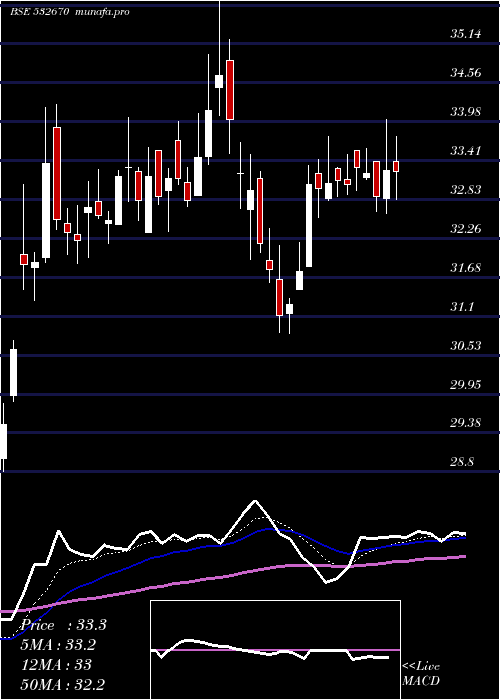Click the 'BSE 532670 munafa.pro' chart title
Screen dimensions: 500x700
70,12
